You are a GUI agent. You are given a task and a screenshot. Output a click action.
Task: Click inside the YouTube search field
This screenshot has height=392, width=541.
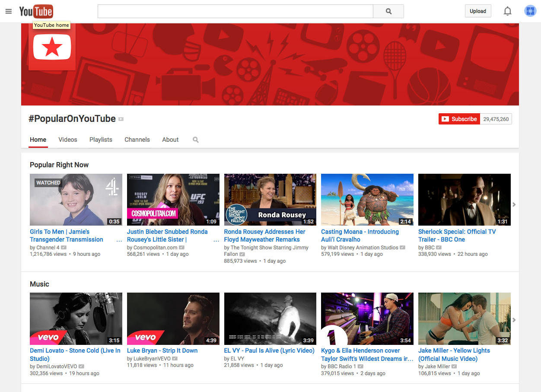(235, 11)
